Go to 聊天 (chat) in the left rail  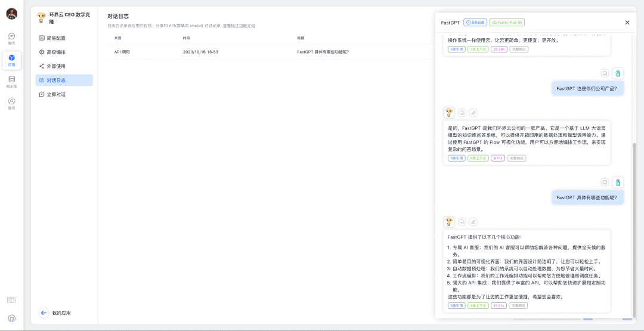(x=12, y=39)
